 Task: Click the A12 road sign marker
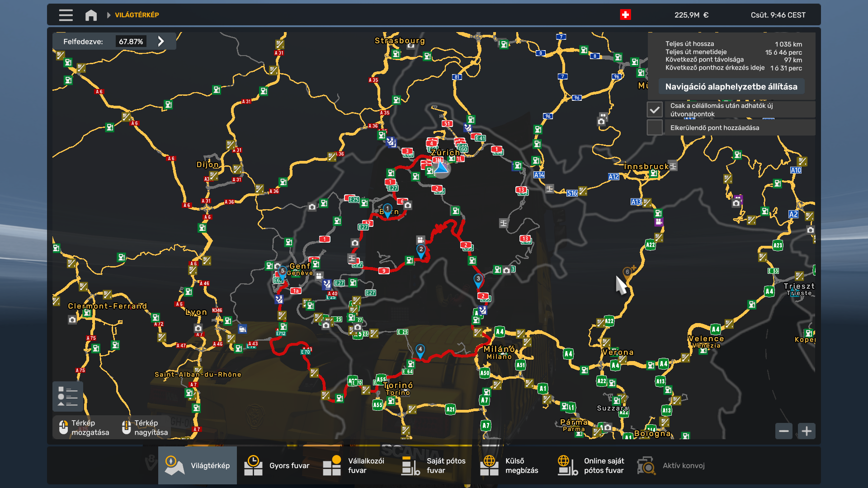tap(613, 177)
